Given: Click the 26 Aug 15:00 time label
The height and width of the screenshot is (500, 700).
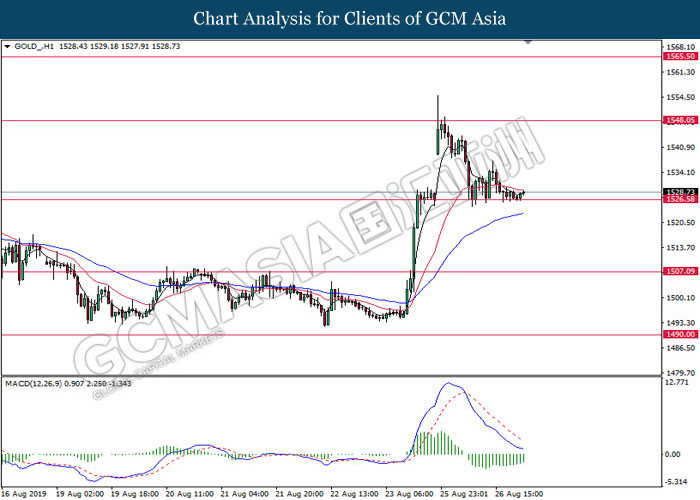Looking at the screenshot, I should click(x=520, y=494).
